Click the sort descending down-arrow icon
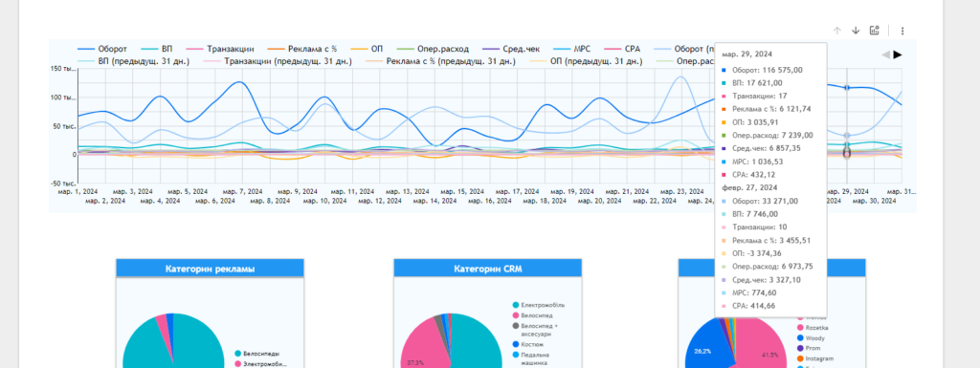Image resolution: width=980 pixels, height=368 pixels. tap(856, 31)
